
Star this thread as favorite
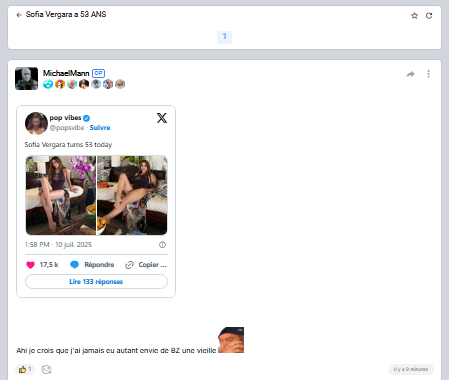[x=414, y=16]
